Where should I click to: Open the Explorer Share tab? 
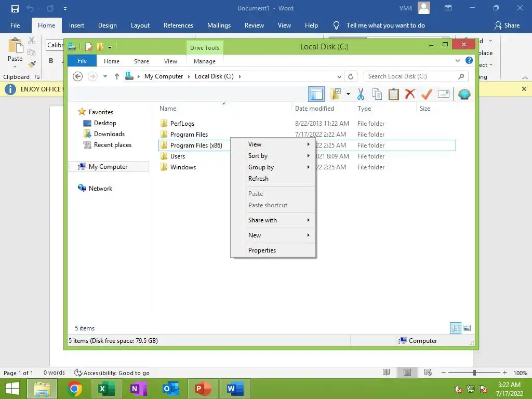click(141, 61)
